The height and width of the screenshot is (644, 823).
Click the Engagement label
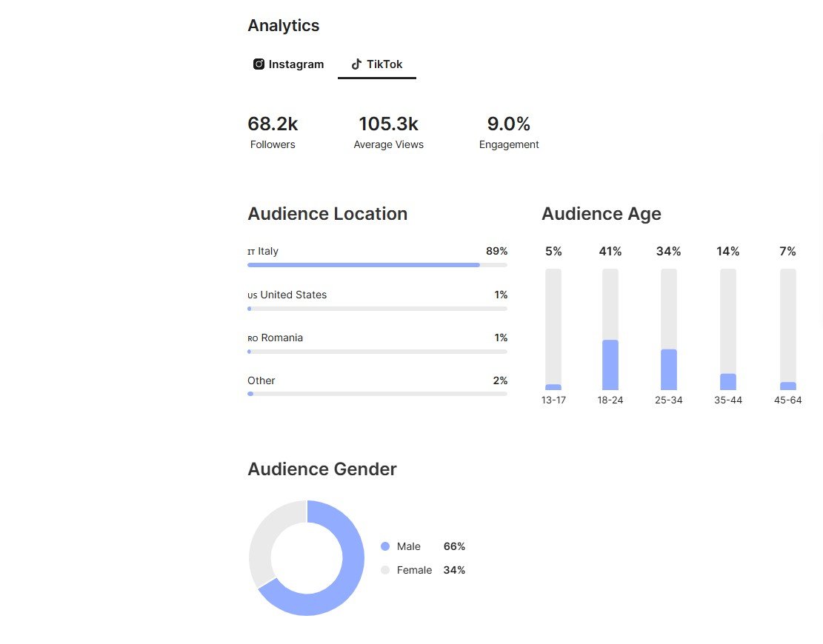(x=509, y=145)
